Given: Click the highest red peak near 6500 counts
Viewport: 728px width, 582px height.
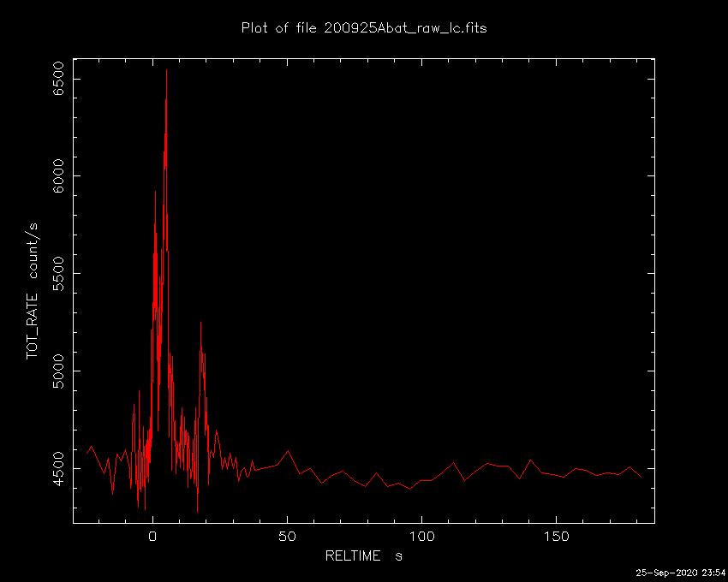Looking at the screenshot, I should click(x=166, y=70).
